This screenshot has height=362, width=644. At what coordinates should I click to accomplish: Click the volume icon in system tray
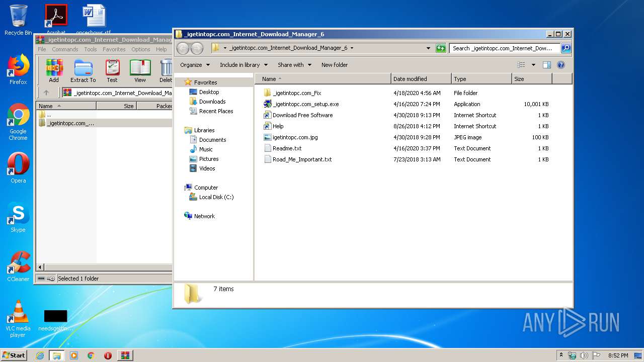click(584, 355)
